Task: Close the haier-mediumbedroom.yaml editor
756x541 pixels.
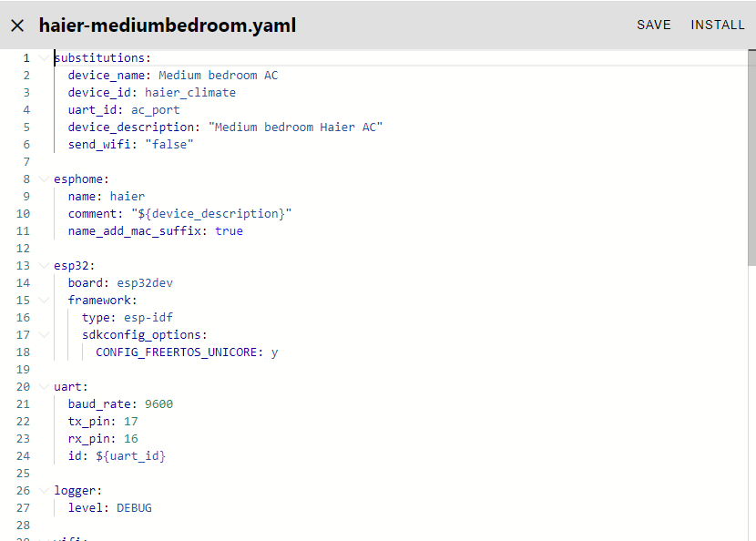Action: tap(17, 26)
